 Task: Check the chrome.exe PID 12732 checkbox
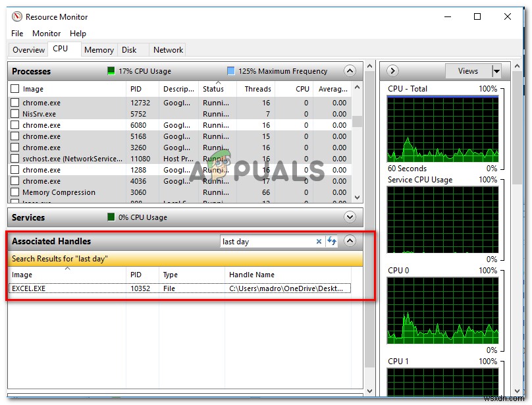(x=14, y=103)
